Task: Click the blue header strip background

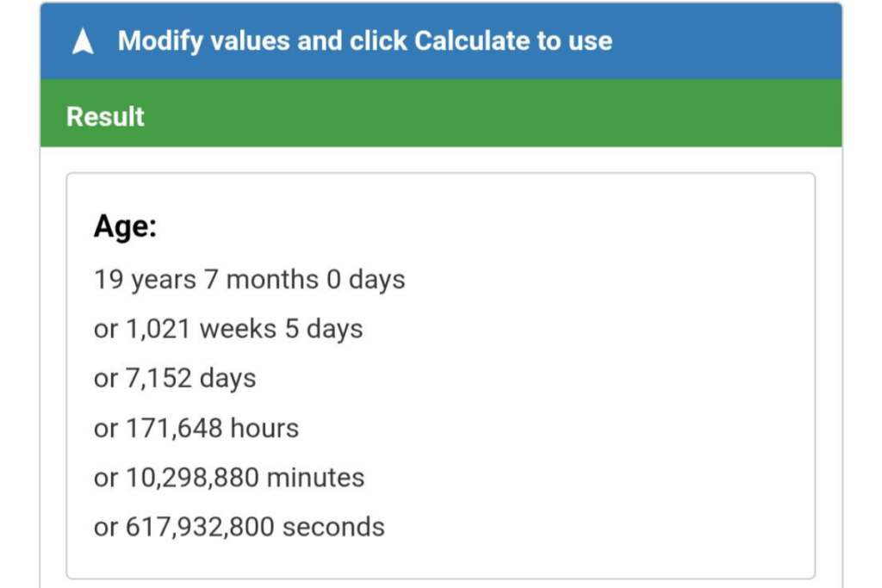Action: coord(689,40)
